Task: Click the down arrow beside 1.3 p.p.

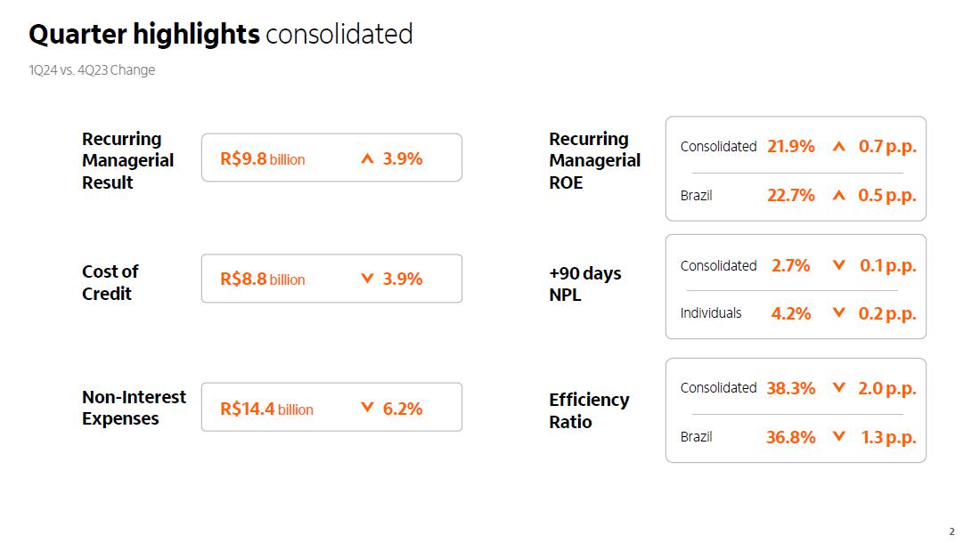Action: tap(838, 436)
